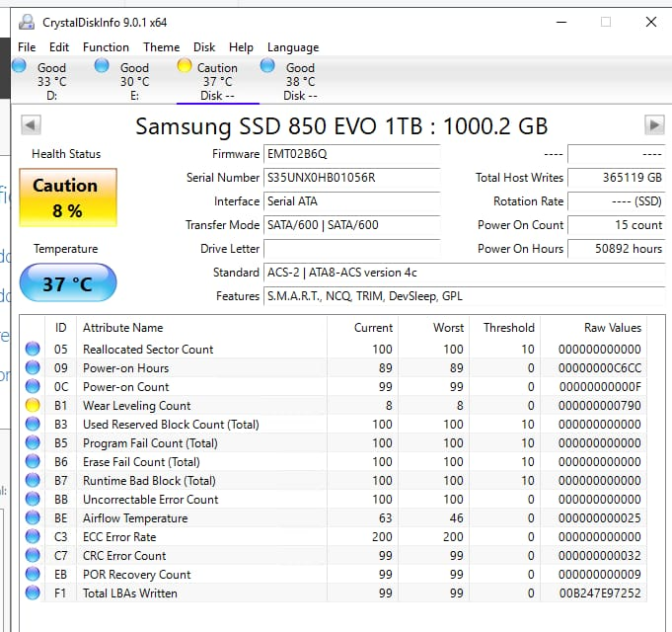
Task: Select the Wear Leveling Count attribute name
Action: pos(137,406)
